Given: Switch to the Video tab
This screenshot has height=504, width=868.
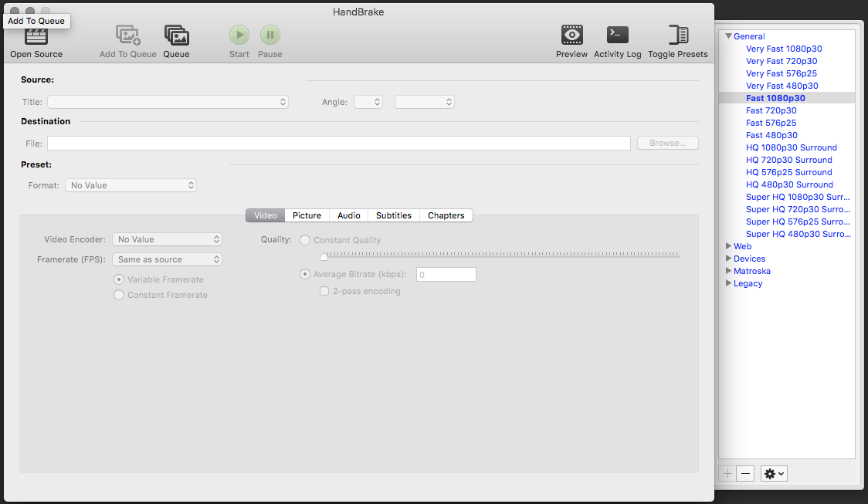Looking at the screenshot, I should 265,215.
